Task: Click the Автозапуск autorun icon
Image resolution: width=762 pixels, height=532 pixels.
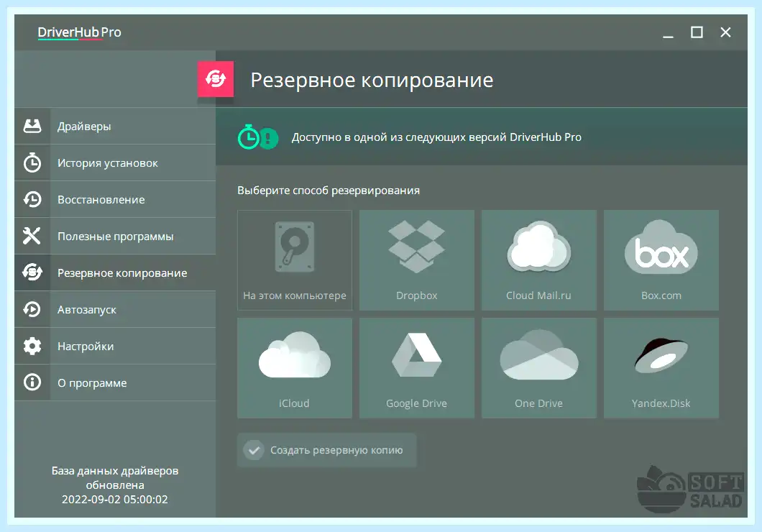Action: click(32, 309)
